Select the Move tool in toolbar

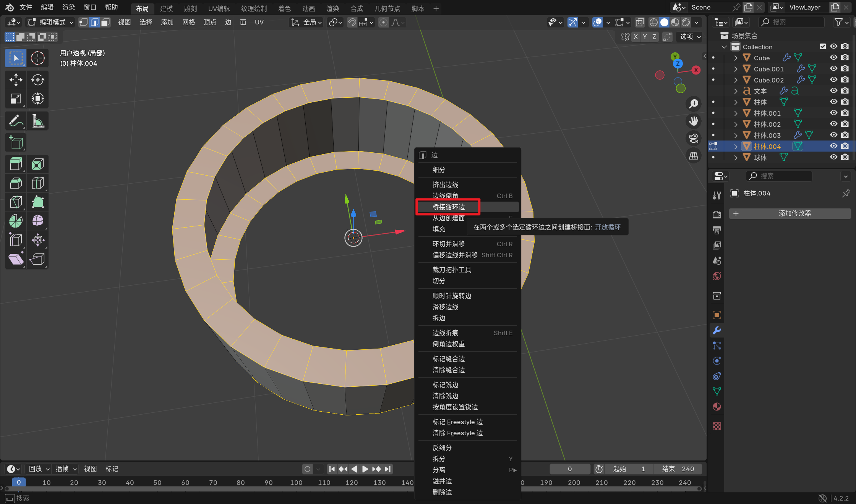[16, 80]
